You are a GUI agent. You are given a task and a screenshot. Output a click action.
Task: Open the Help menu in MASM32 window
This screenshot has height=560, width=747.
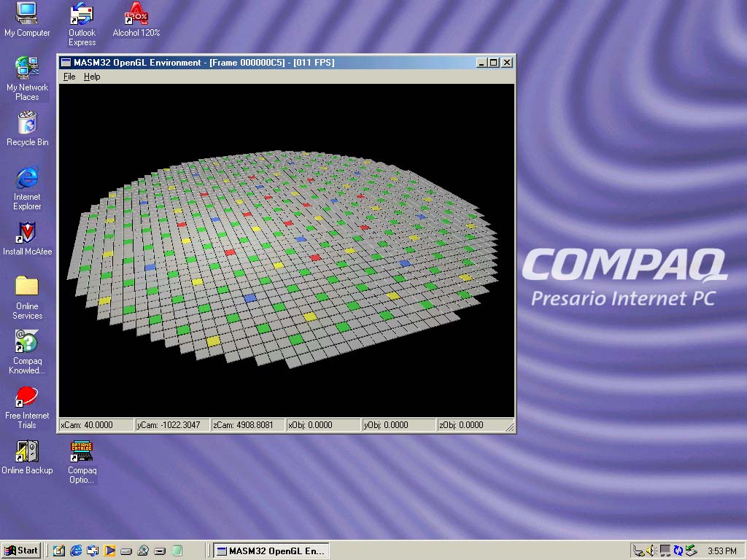[92, 77]
